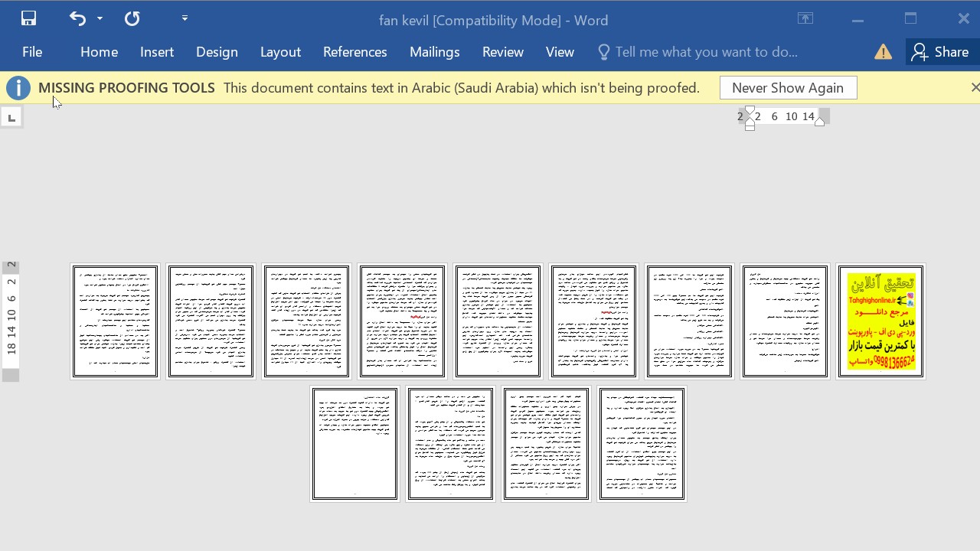Select the first page in the bottom row
The height and width of the screenshot is (551, 980).
(354, 444)
